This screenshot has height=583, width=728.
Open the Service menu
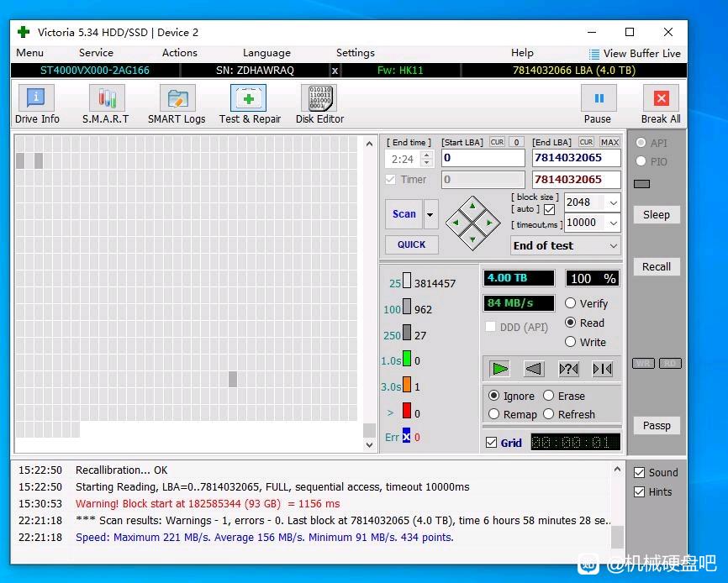coord(96,53)
